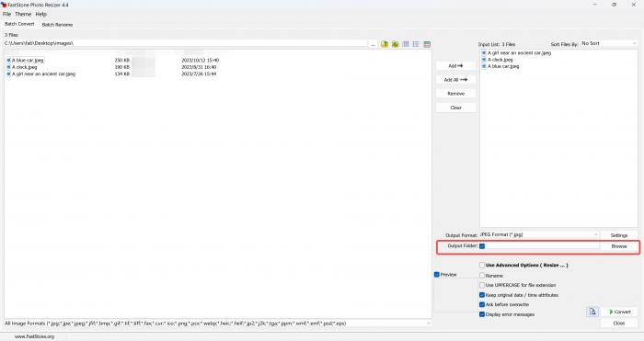Browse for the output folder
Viewport: 644px width, 341px height.
[x=618, y=246]
